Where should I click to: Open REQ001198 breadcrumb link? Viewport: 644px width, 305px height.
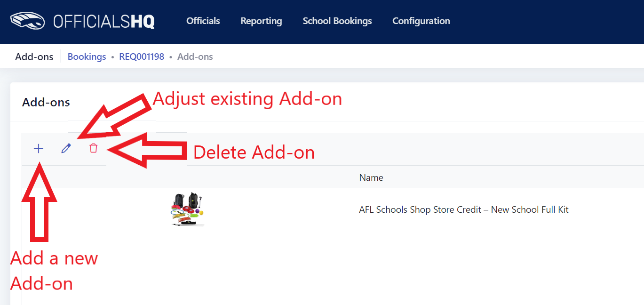[142, 56]
